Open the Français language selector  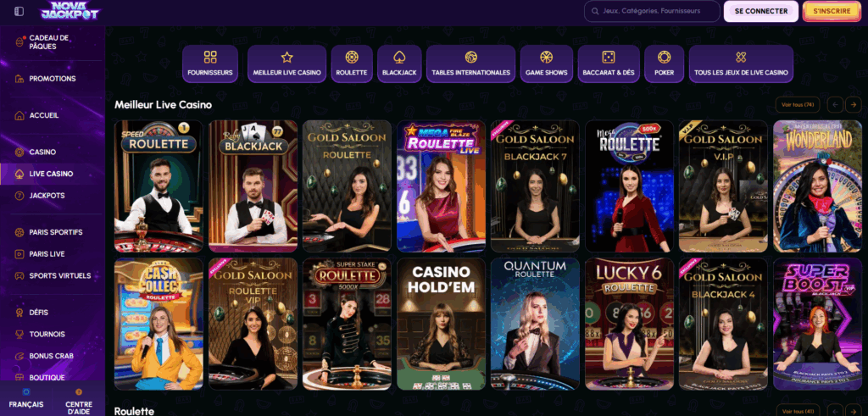pyautogui.click(x=26, y=399)
